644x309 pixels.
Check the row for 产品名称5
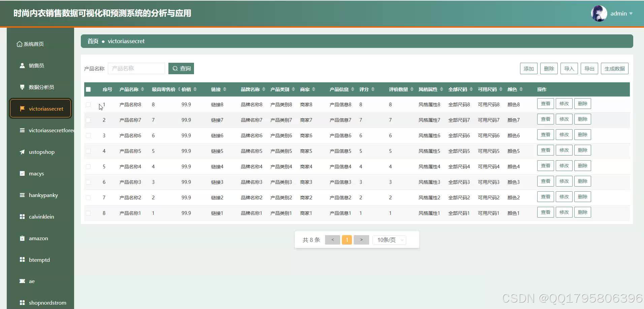(88, 151)
